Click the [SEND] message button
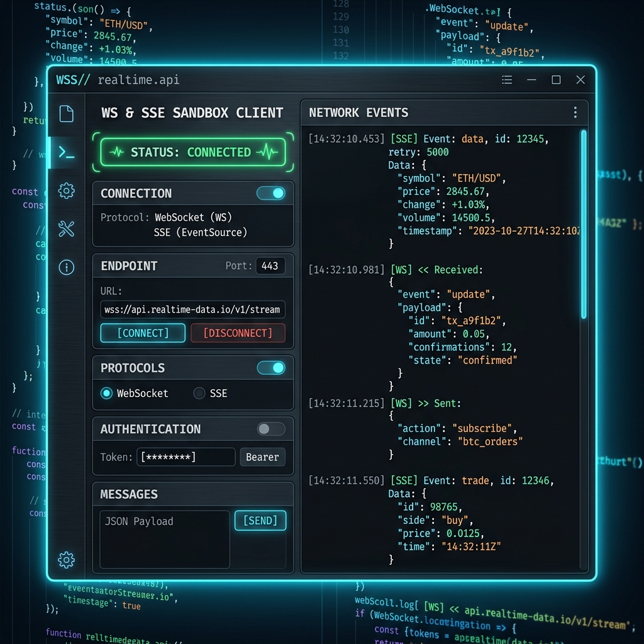 point(260,520)
